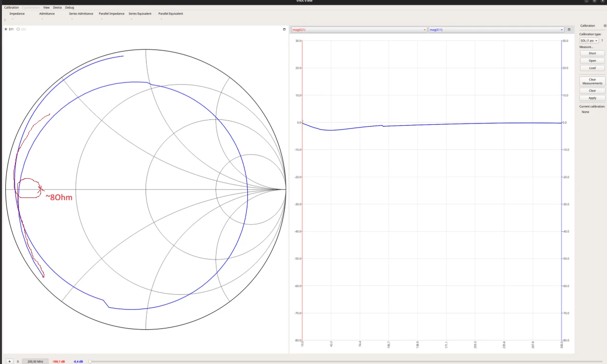Restore the VNA View window size
The width and height of the screenshot is (607, 364).
pos(594,1)
